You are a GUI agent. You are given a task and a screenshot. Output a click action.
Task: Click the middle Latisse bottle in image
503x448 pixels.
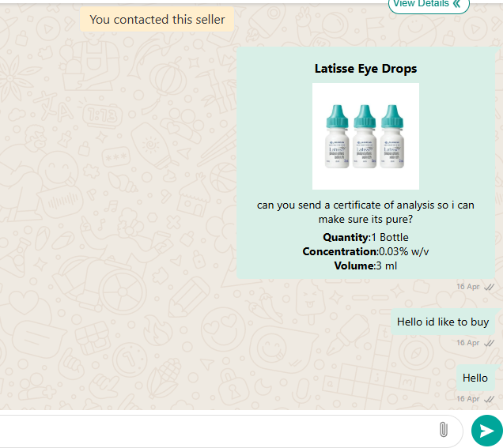tap(365, 137)
